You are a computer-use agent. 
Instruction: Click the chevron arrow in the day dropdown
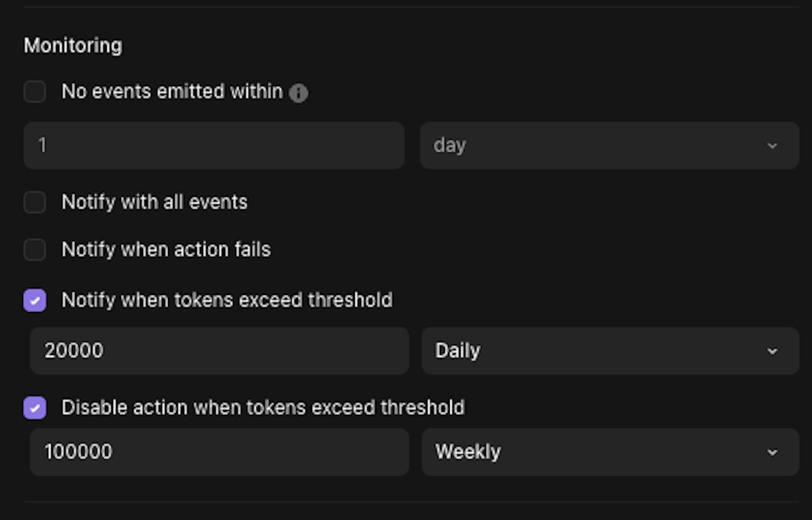772,146
